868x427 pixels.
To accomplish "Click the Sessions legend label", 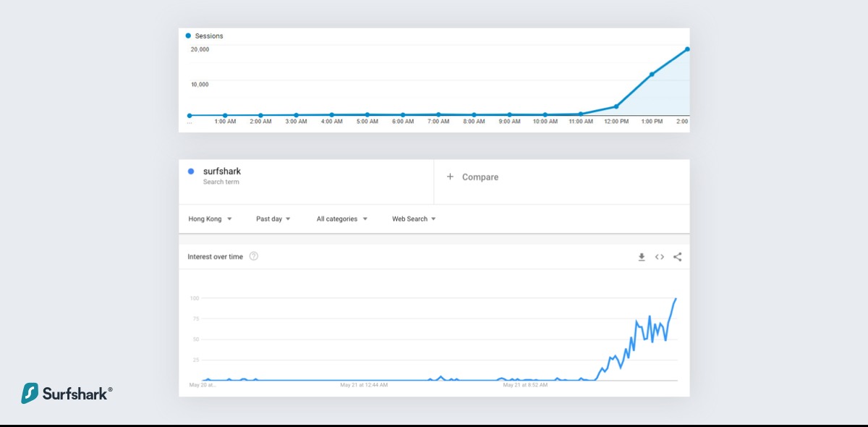I will pos(209,35).
